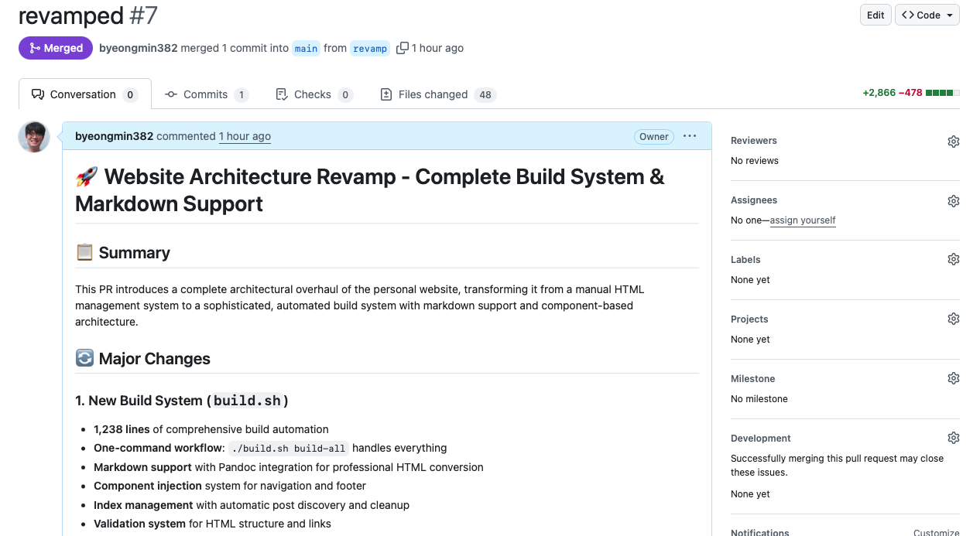Open the Assignees gear settings
The width and height of the screenshot is (980, 536).
[x=953, y=201]
